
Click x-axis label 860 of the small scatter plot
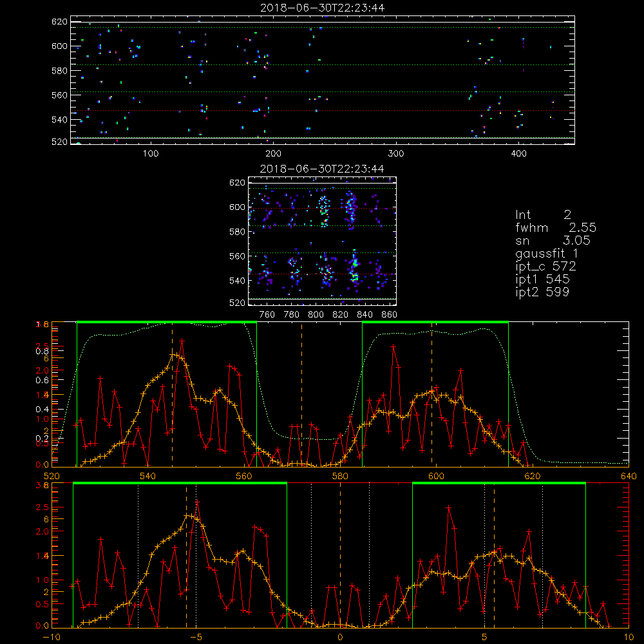coord(390,315)
